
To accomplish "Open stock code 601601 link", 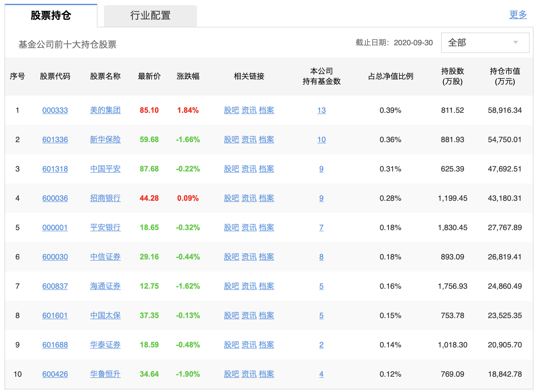I will point(55,316).
